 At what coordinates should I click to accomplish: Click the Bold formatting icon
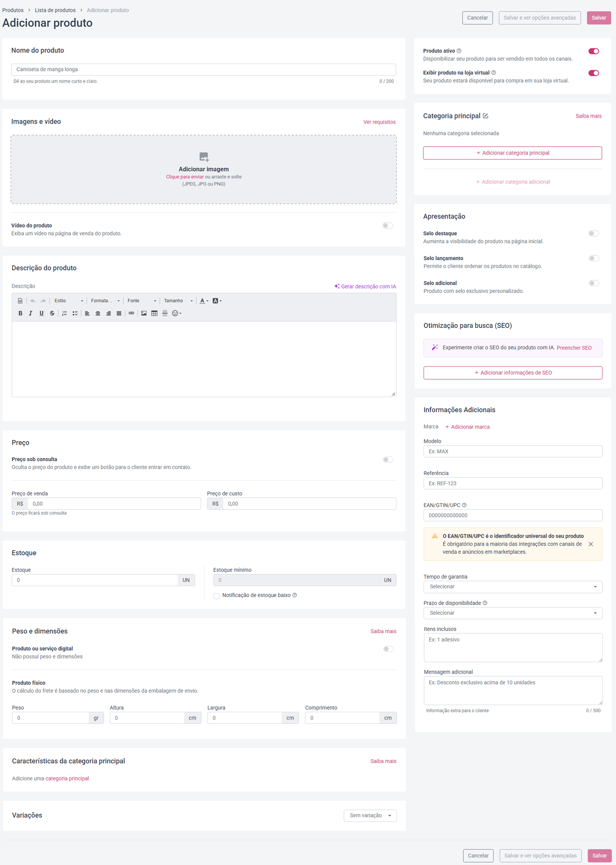pyautogui.click(x=20, y=313)
